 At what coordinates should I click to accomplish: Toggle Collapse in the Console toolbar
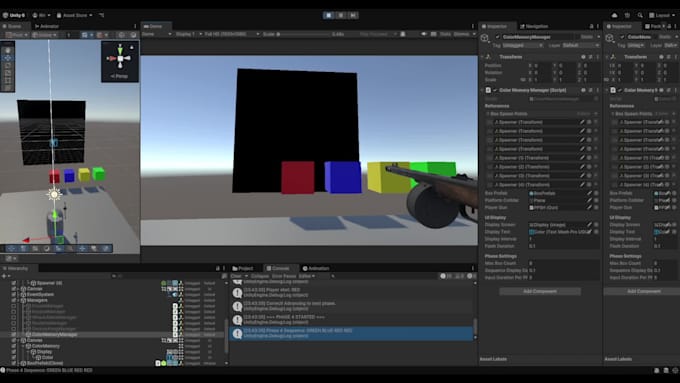point(260,276)
